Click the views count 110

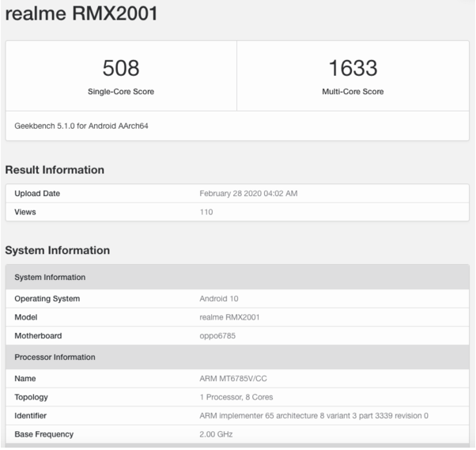pos(206,212)
